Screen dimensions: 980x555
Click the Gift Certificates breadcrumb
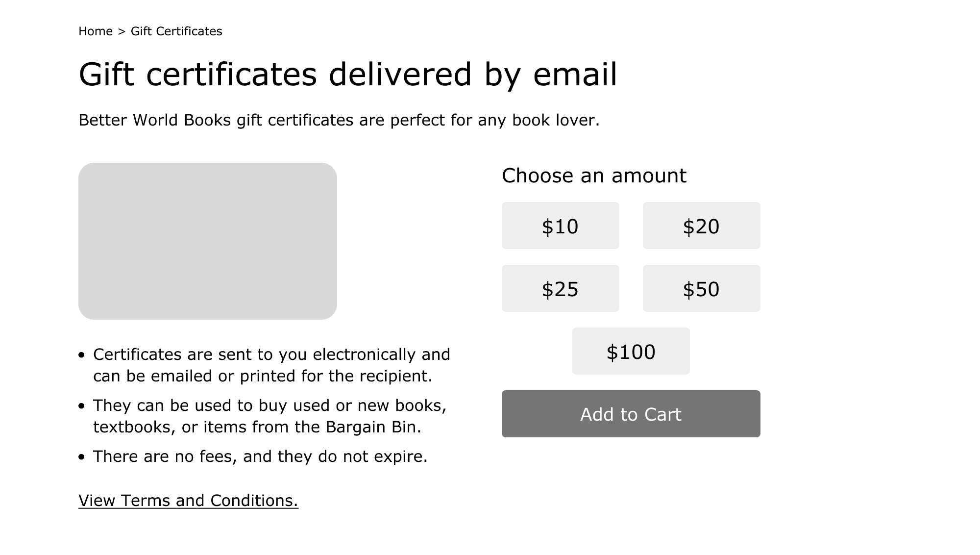pos(176,31)
